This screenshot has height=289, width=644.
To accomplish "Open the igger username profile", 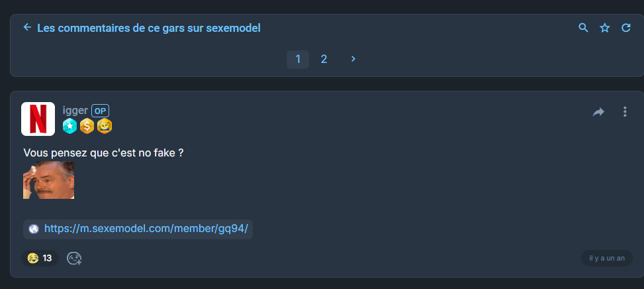I will tap(75, 110).
